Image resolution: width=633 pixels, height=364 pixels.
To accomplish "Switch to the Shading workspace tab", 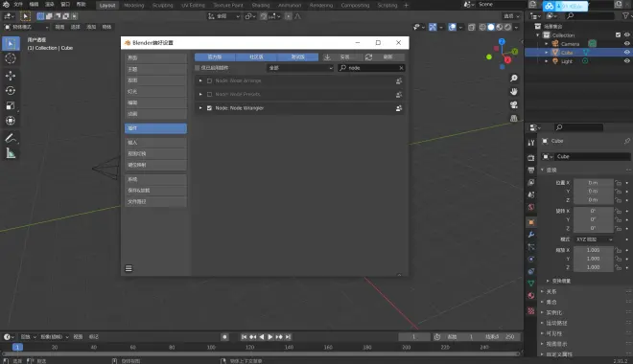I will [x=260, y=5].
